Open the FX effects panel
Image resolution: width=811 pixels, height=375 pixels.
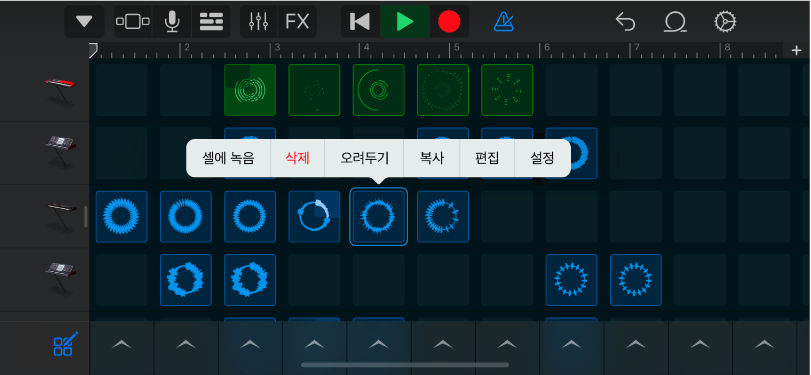pyautogui.click(x=297, y=22)
